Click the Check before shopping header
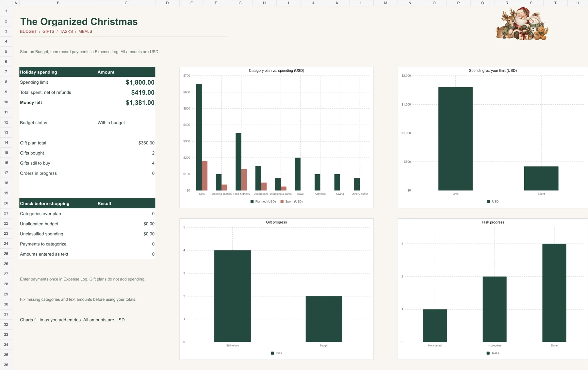Viewport: 588px width, 370px height. 87,203
